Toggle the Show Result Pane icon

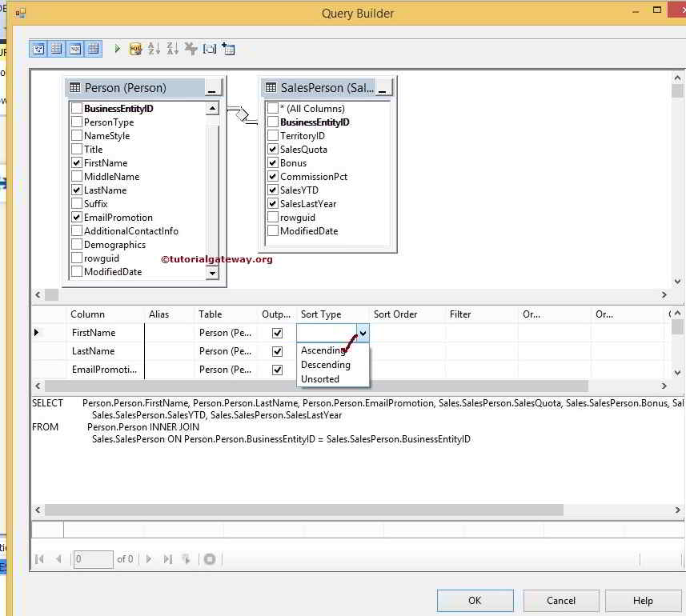tap(94, 48)
